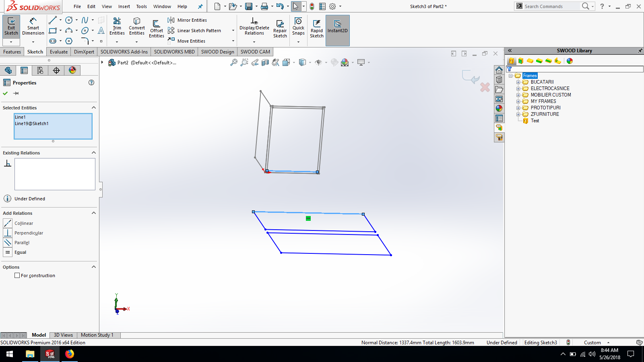This screenshot has width=644, height=362.
Task: Select the Sketch Text tool
Action: point(101,31)
